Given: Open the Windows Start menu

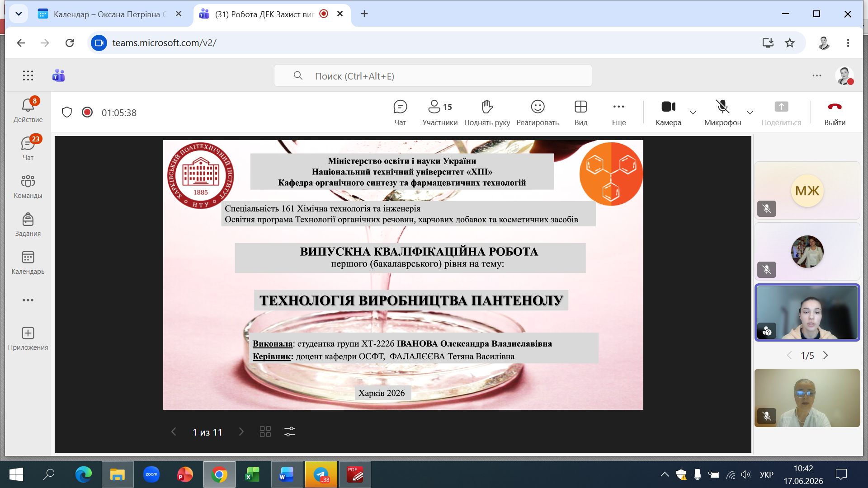Looking at the screenshot, I should (16, 474).
